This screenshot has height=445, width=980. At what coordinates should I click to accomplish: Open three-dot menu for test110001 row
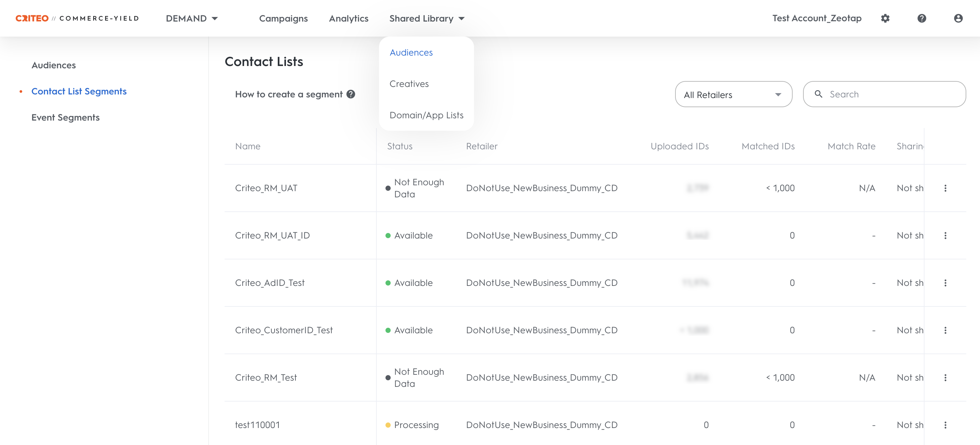[945, 425]
